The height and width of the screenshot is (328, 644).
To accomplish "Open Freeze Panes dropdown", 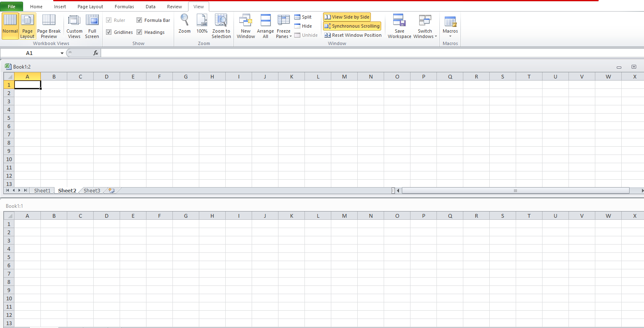I will click(x=284, y=26).
